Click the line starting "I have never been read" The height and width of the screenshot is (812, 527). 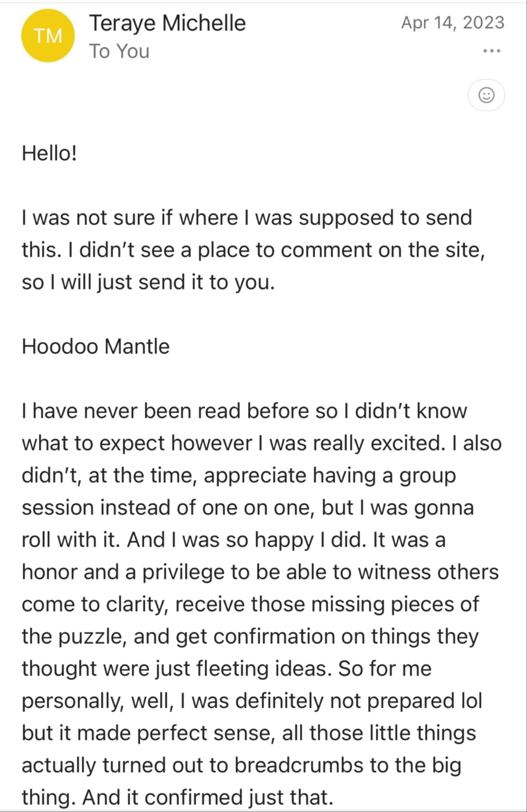[x=245, y=411]
